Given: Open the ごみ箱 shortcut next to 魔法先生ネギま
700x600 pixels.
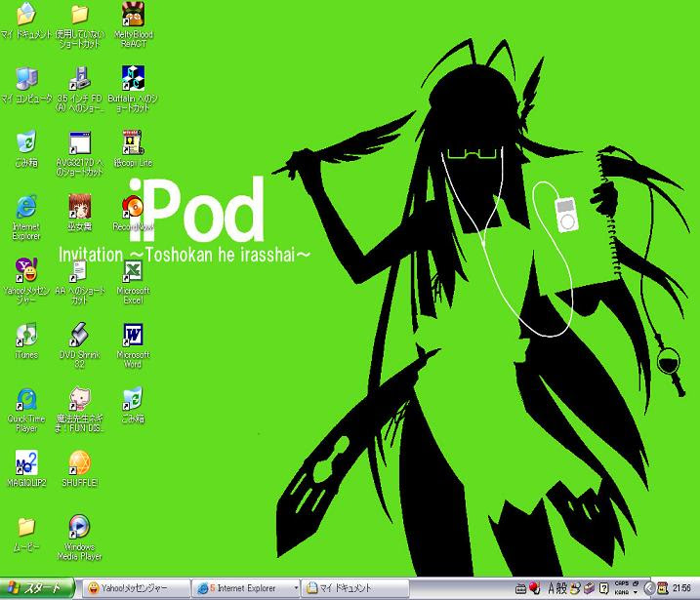Looking at the screenshot, I should [133, 399].
